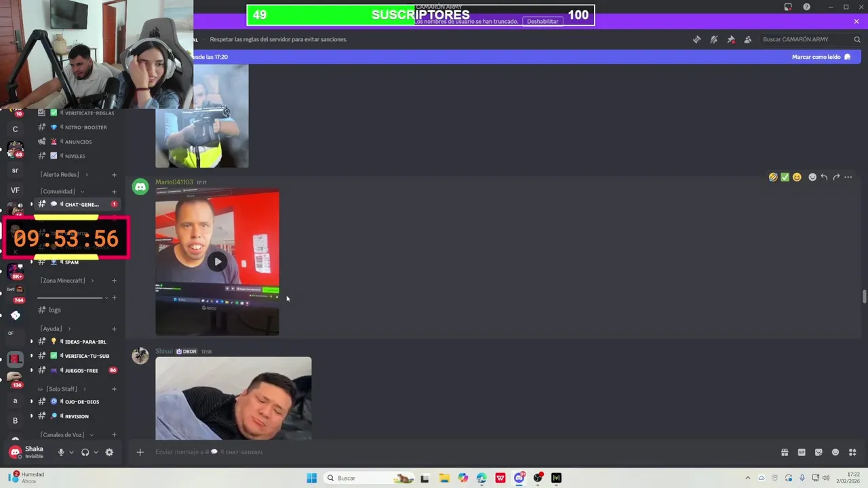Collapse the Canales de Voz category

coord(66,434)
